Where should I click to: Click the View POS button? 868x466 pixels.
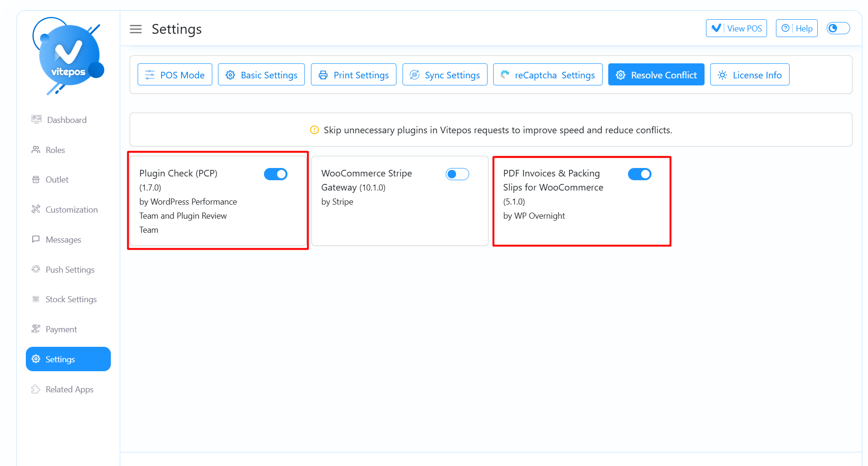(736, 28)
